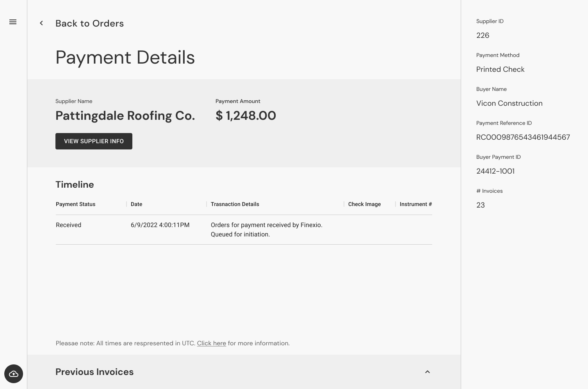
Task: Click the payment reference ID RC0009876543461944567
Action: [x=523, y=137]
